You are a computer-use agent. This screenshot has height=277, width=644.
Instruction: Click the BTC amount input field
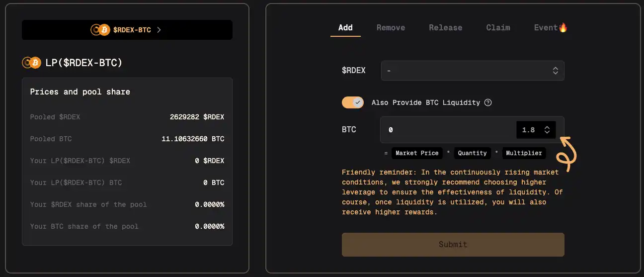pos(447,130)
